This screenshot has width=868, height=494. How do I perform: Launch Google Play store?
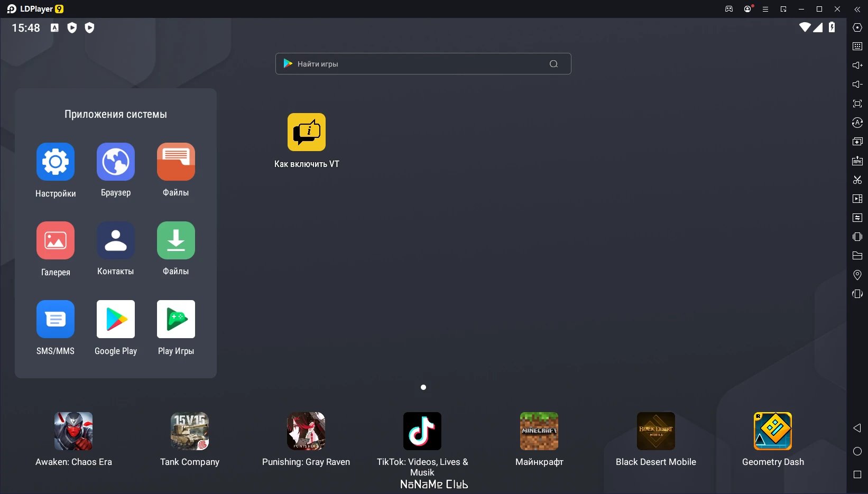(x=116, y=319)
